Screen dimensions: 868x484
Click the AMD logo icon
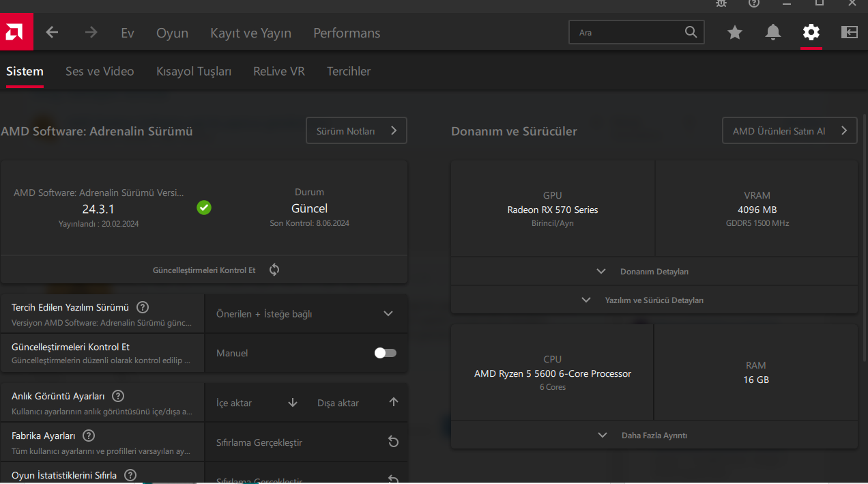tap(16, 32)
